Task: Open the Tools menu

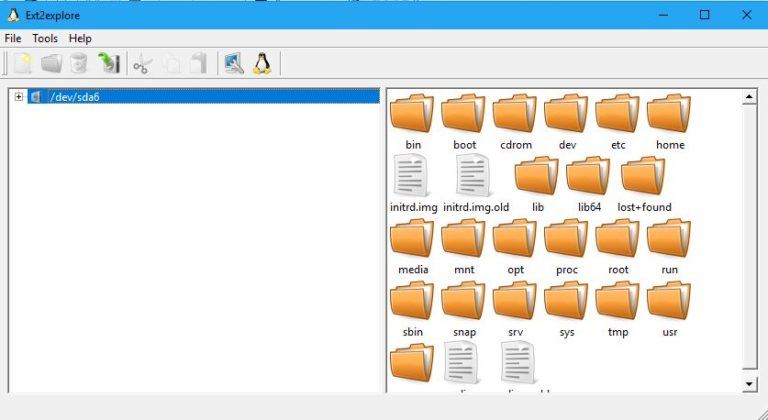Action: pyautogui.click(x=45, y=38)
